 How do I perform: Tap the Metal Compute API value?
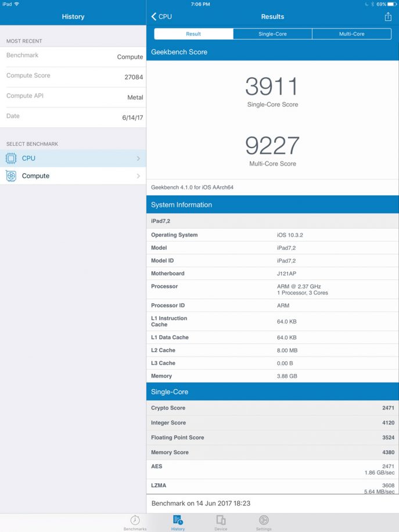point(135,98)
